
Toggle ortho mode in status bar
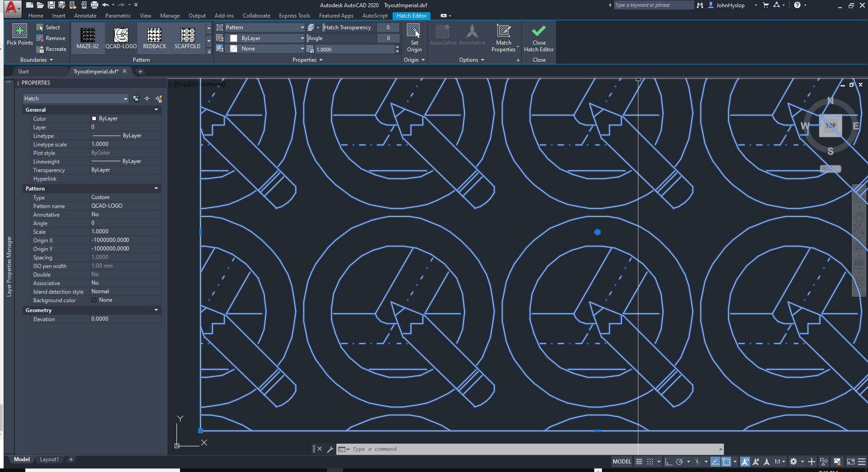669,462
